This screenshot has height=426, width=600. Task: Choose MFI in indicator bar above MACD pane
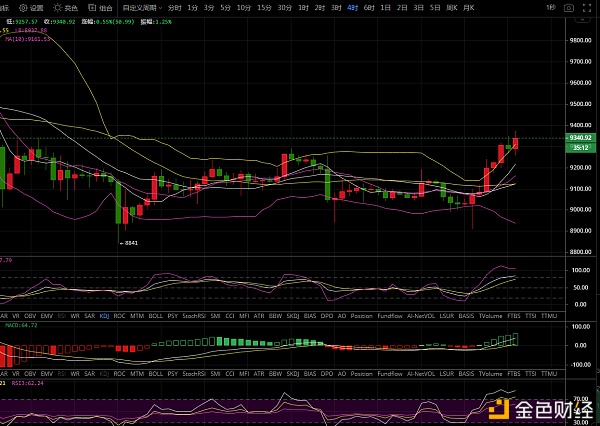point(244,316)
